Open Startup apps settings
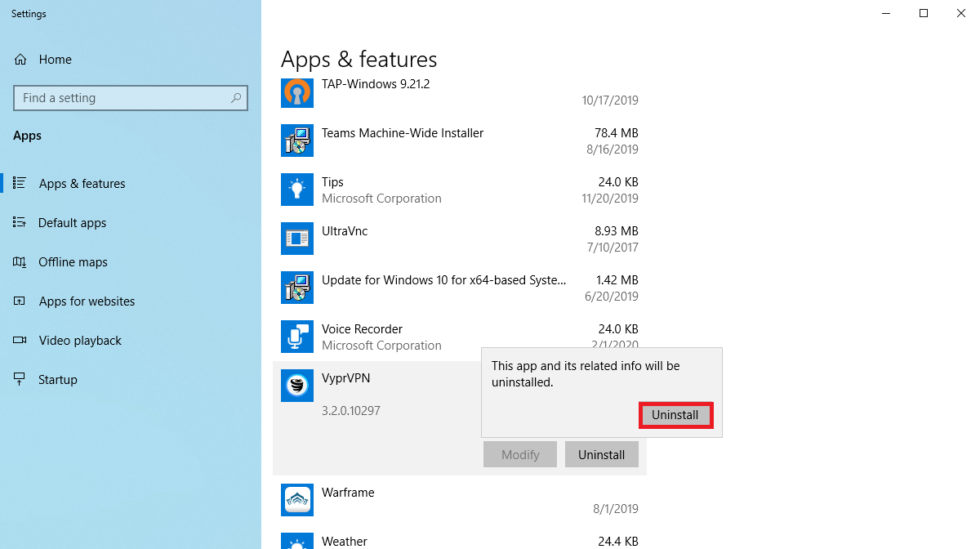Viewport: 980px width, 549px height. coord(57,380)
